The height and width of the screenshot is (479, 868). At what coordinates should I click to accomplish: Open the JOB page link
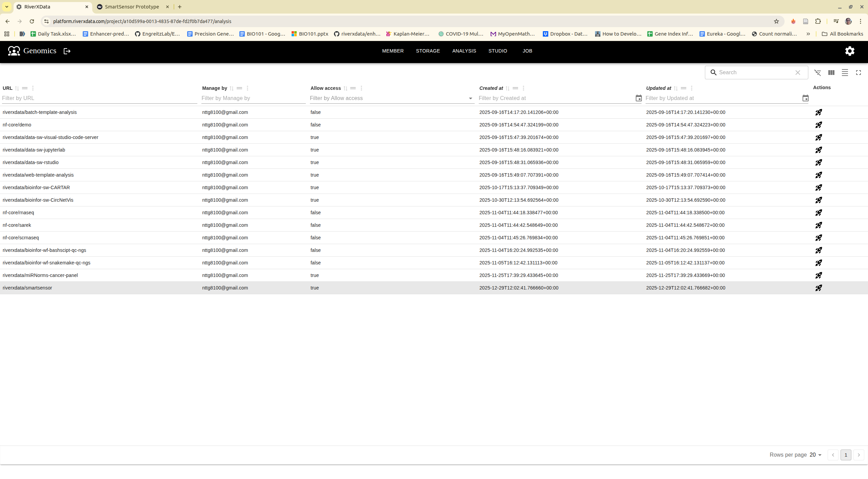click(x=527, y=51)
